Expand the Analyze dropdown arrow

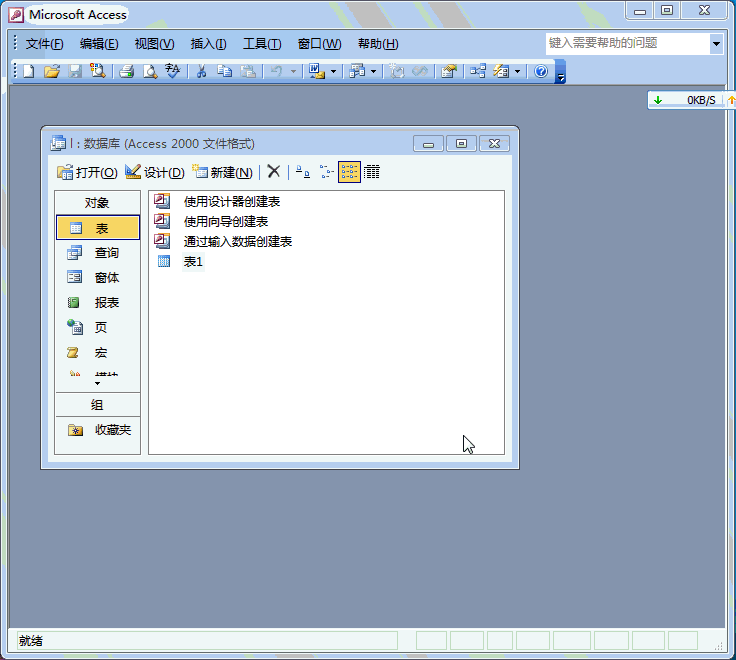tap(373, 71)
